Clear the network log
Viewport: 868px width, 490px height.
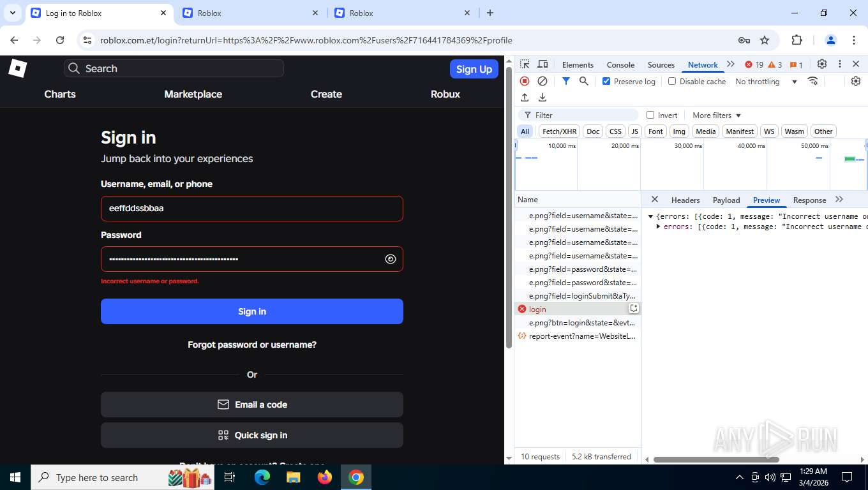542,81
